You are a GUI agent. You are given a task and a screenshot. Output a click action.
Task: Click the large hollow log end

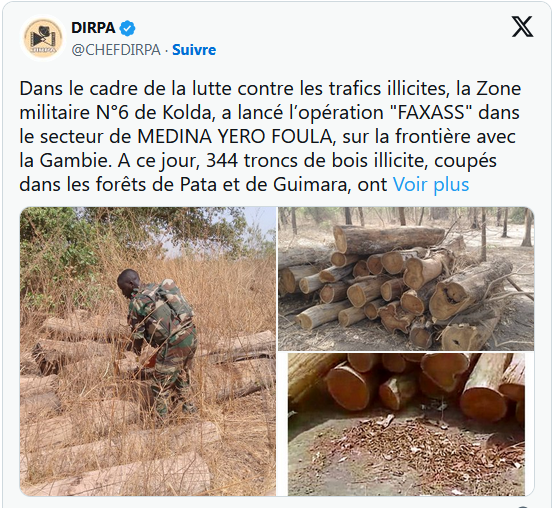tap(447, 299)
